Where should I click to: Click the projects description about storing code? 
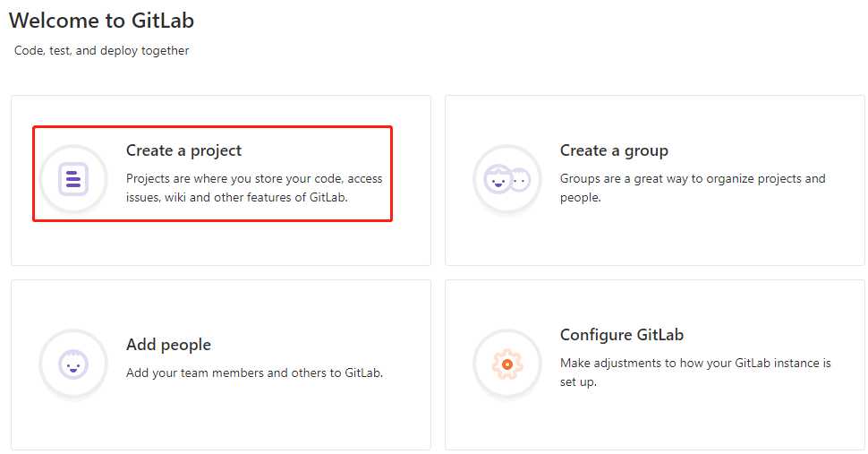click(254, 188)
